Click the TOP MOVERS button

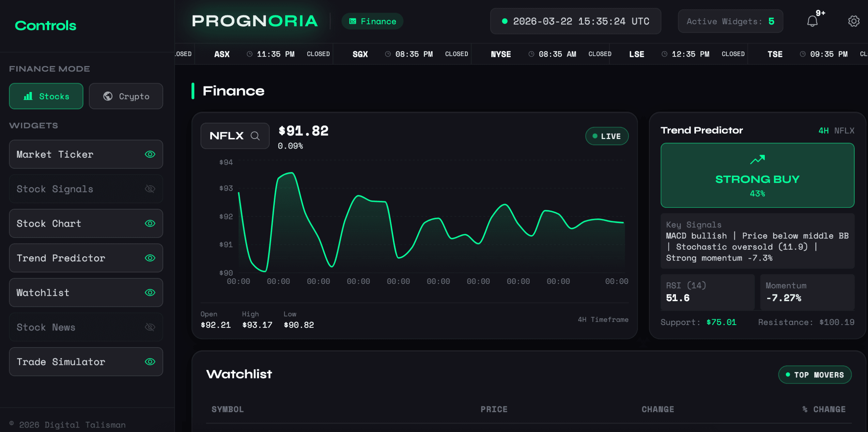coord(815,374)
